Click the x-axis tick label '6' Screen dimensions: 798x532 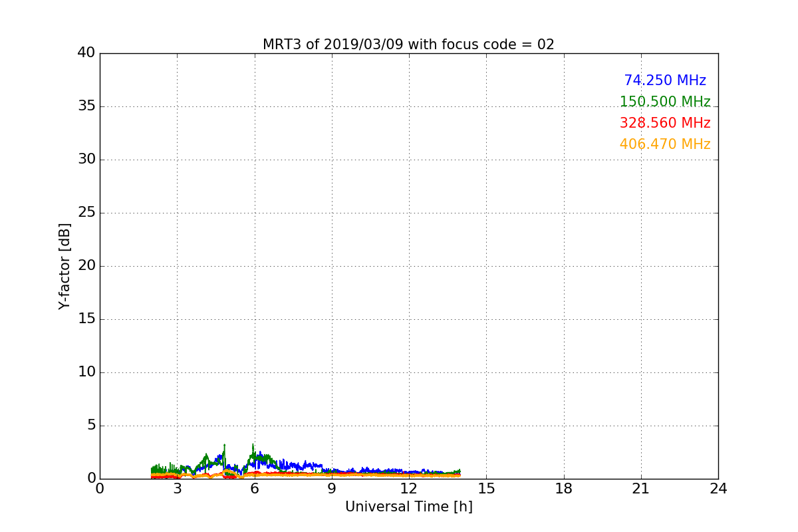[254, 489]
